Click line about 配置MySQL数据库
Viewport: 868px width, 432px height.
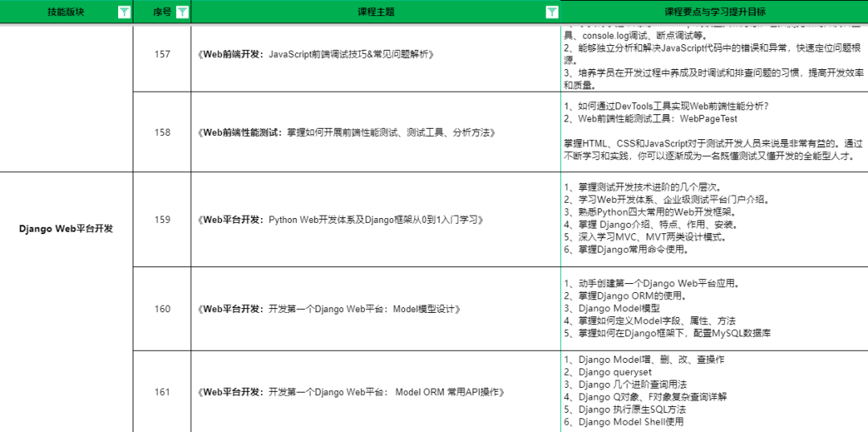pos(668,333)
